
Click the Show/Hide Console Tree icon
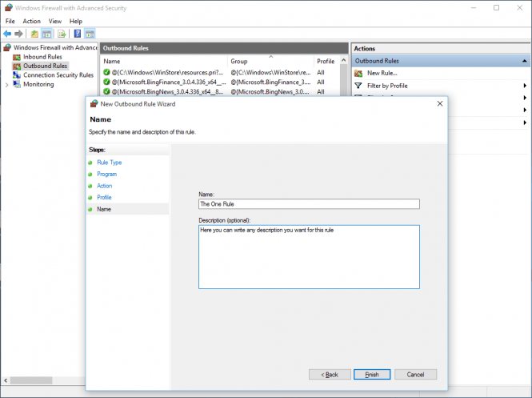[x=47, y=34]
